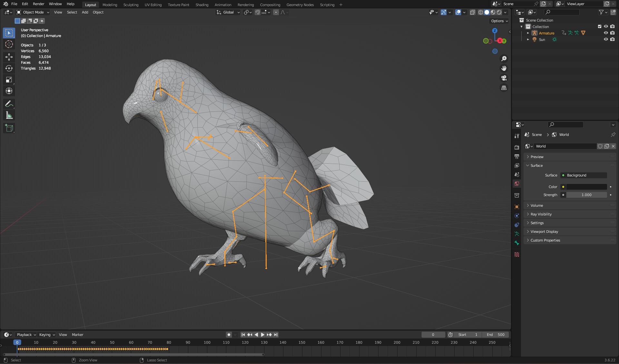
Task: Open the timeline Keying popover
Action: (x=47, y=335)
